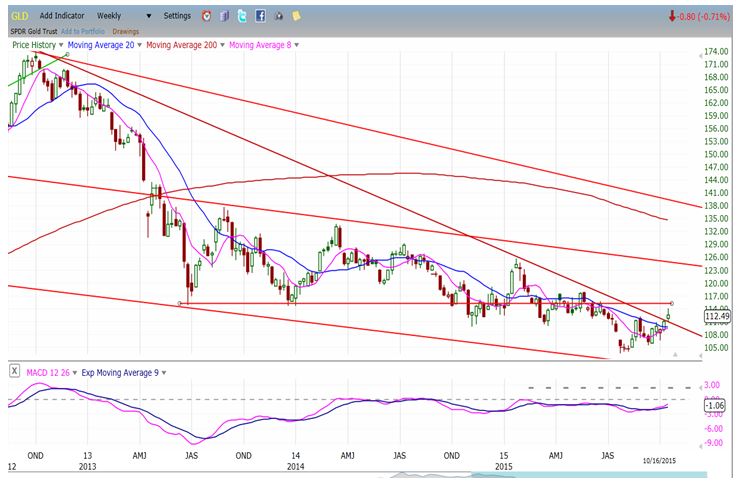The image size is (741, 487).
Task: Open the Drawings menu
Action: coord(126,32)
